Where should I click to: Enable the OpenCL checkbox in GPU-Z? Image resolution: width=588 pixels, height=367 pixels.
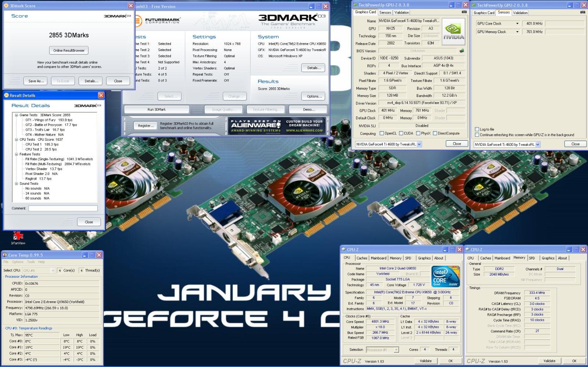coord(381,133)
